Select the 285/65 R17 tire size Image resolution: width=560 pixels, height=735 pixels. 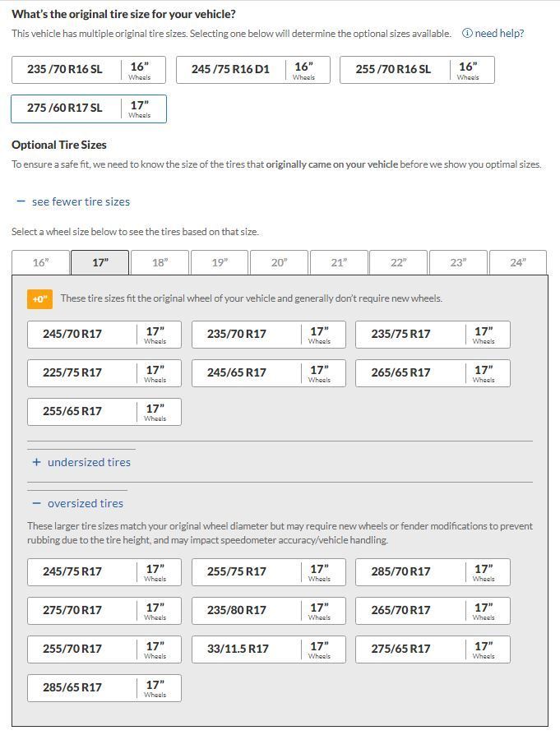pos(104,688)
